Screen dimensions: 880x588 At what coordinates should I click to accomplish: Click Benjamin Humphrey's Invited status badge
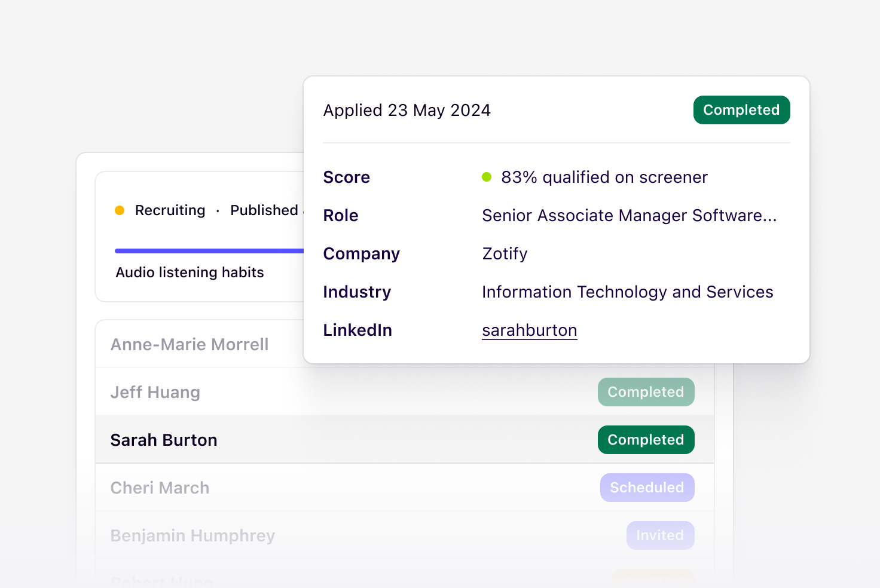click(x=660, y=535)
